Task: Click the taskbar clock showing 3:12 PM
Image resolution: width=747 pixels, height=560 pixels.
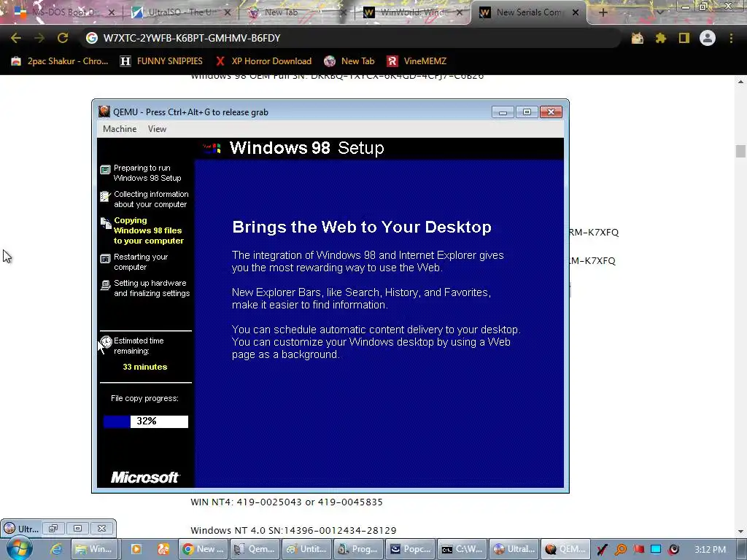Action: [x=711, y=550]
